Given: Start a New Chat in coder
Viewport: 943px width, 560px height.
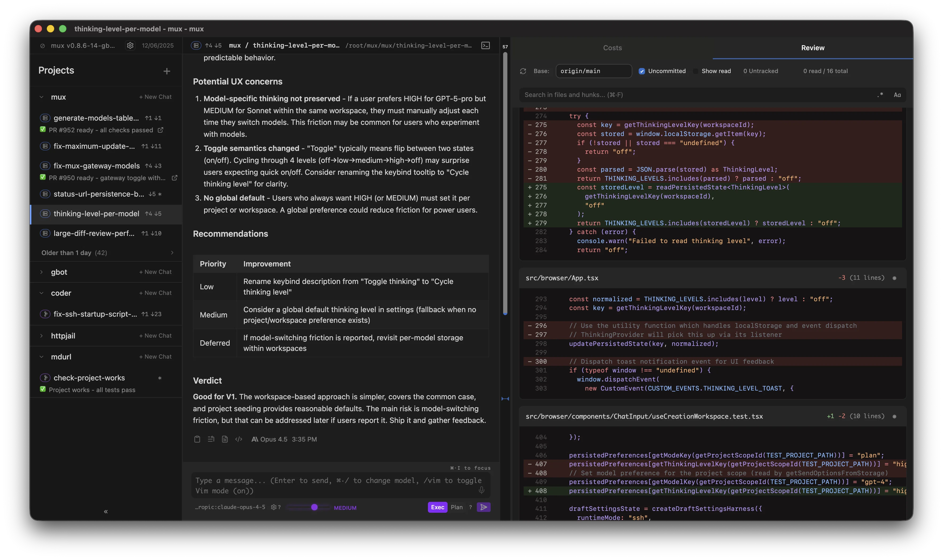Looking at the screenshot, I should pos(155,292).
